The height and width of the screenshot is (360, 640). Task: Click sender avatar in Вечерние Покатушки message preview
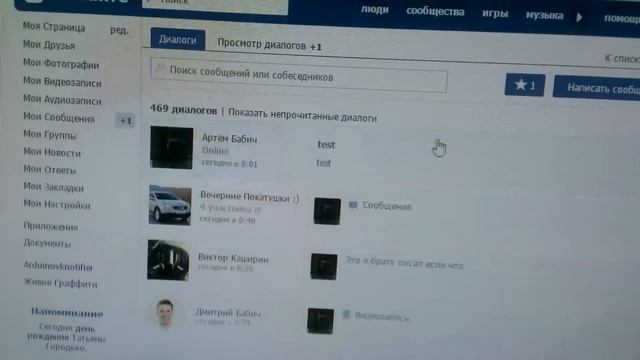pyautogui.click(x=327, y=211)
